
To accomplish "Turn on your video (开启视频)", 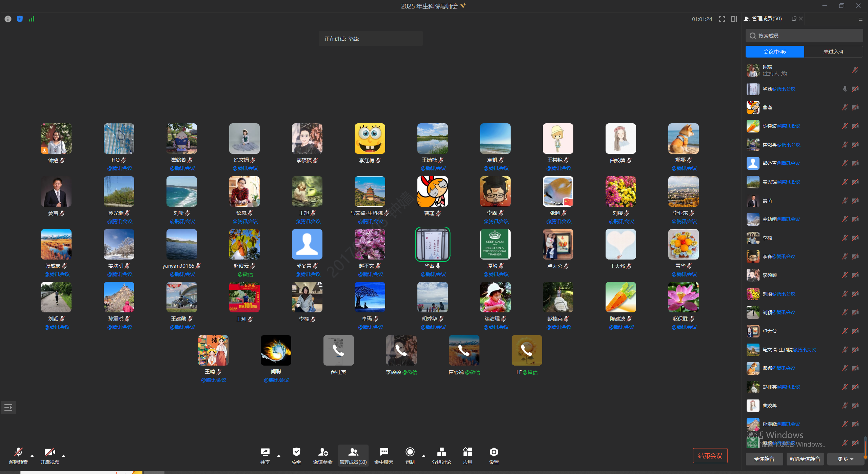I will point(50,452).
